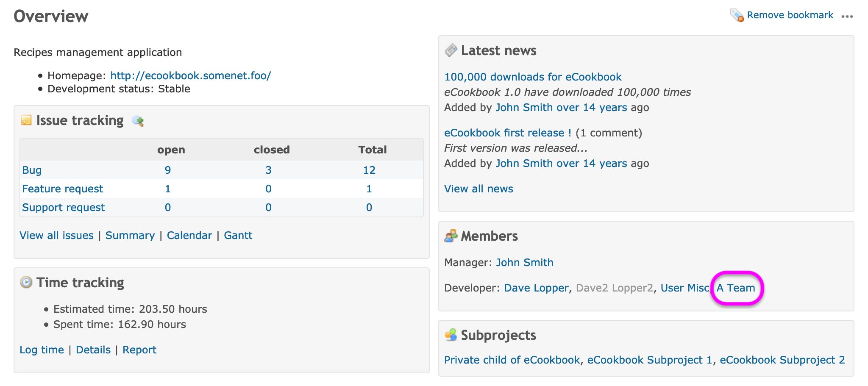Click the Time tracking clock icon
This screenshot has height=386, width=868.
[x=26, y=282]
